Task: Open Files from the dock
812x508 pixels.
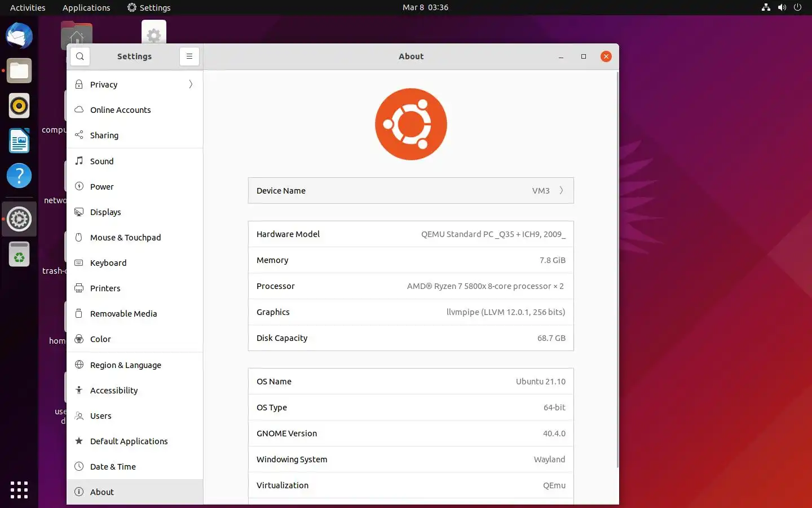Action: click(19, 71)
